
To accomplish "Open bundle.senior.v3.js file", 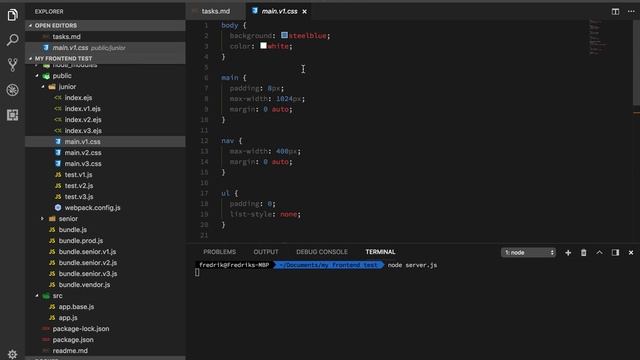I will [105, 274].
